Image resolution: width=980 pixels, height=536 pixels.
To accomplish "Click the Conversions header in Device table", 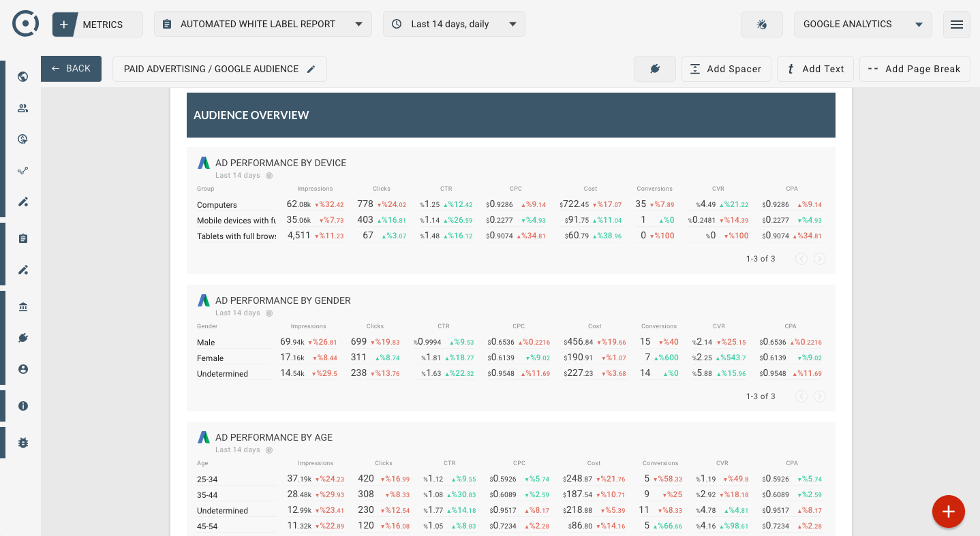I will (x=655, y=189).
